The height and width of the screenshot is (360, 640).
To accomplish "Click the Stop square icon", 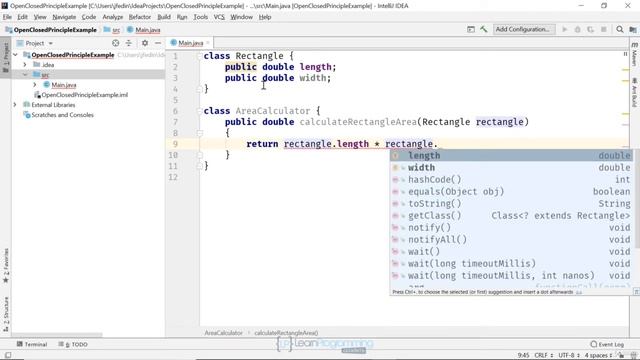I will [604, 29].
